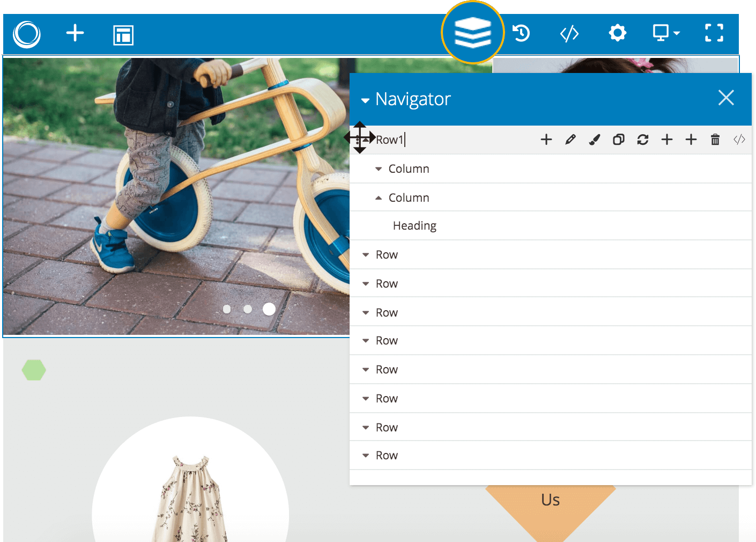Open the settings gear
Image resolution: width=756 pixels, height=542 pixels.
click(618, 33)
